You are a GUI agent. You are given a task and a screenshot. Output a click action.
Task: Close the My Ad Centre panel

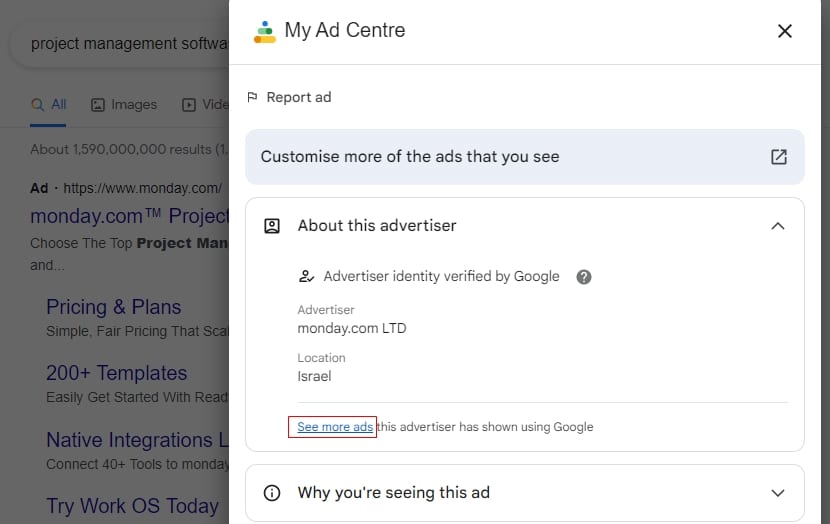click(784, 31)
